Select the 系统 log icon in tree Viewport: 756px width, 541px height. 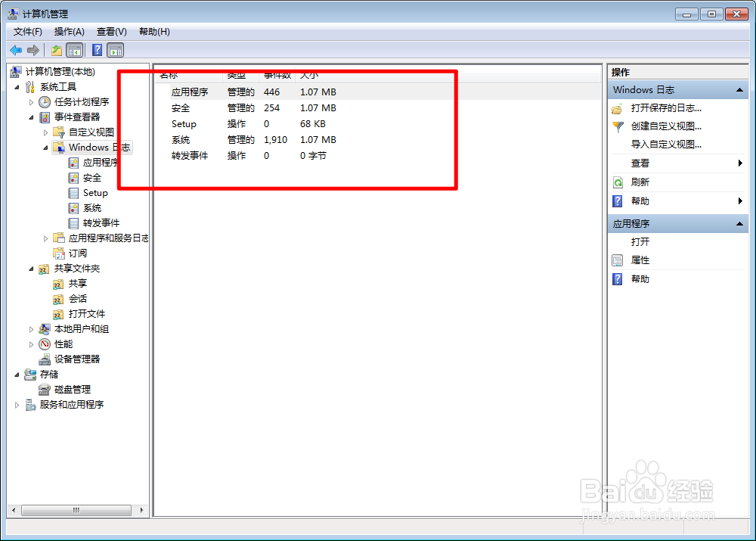click(73, 208)
